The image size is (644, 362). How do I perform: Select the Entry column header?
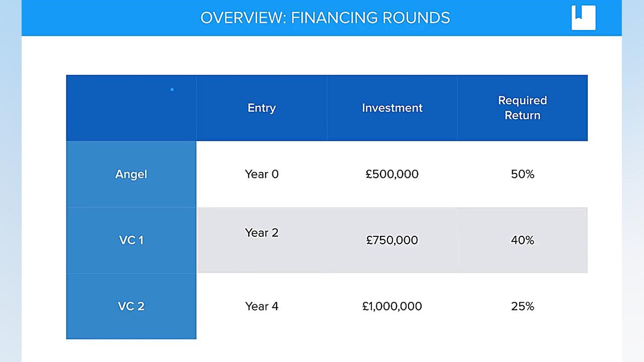[x=262, y=108]
